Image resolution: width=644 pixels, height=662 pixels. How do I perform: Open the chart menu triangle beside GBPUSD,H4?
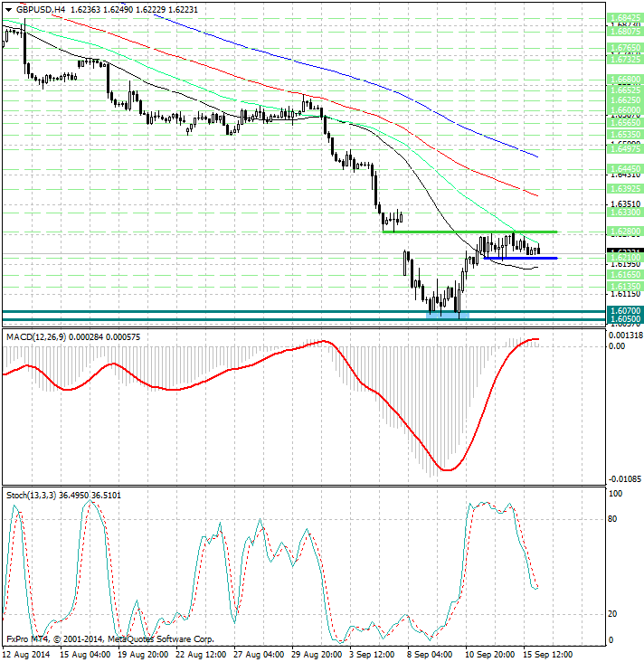tap(8, 10)
